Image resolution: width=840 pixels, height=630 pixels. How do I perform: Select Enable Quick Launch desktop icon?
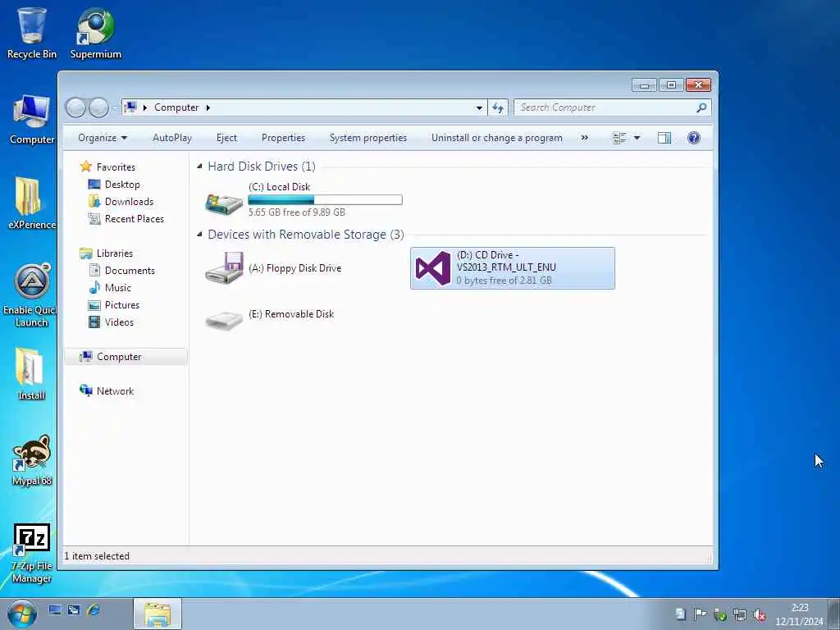point(32,294)
